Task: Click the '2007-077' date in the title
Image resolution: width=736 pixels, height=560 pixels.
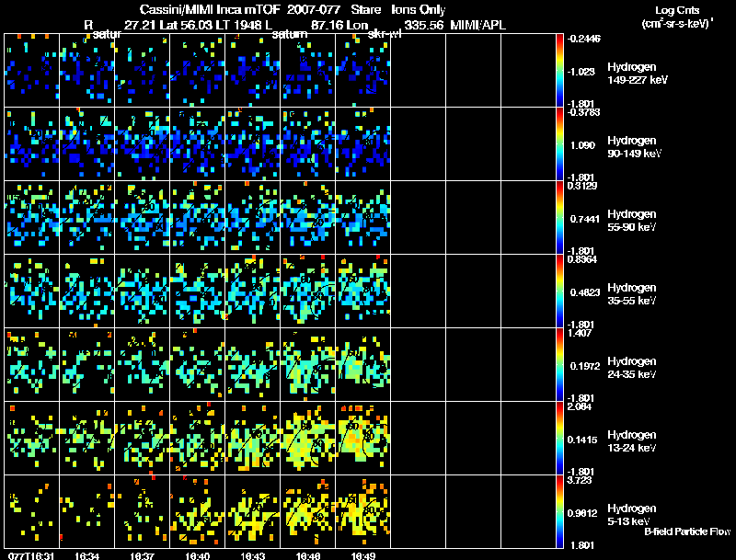Action: coord(314,10)
